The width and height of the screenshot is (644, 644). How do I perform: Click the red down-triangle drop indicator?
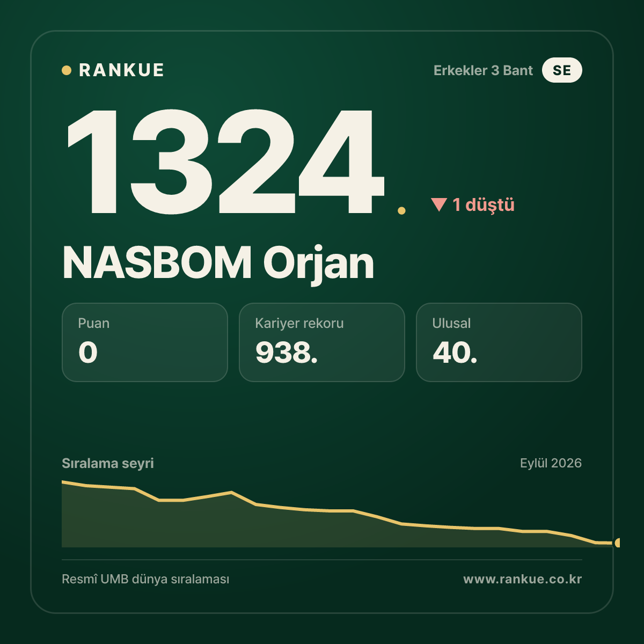pos(439,204)
